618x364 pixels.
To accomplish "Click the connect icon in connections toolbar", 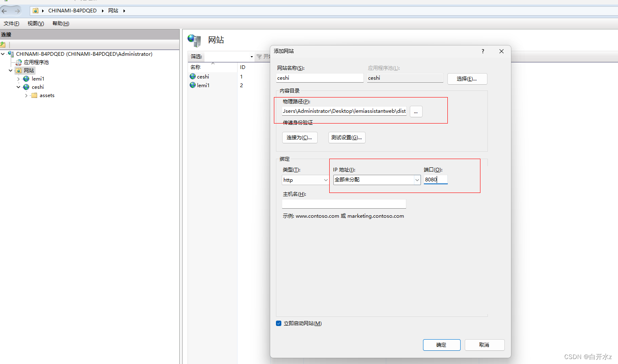I will 3,44.
